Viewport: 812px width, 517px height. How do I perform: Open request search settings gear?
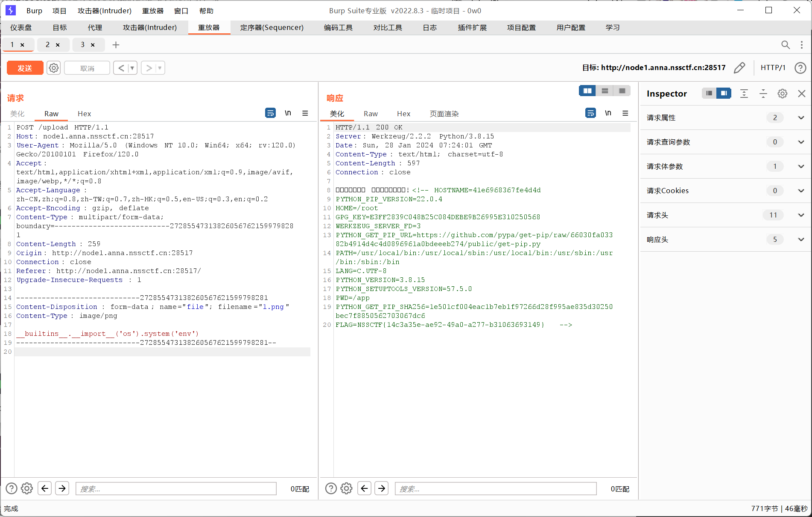click(x=27, y=488)
